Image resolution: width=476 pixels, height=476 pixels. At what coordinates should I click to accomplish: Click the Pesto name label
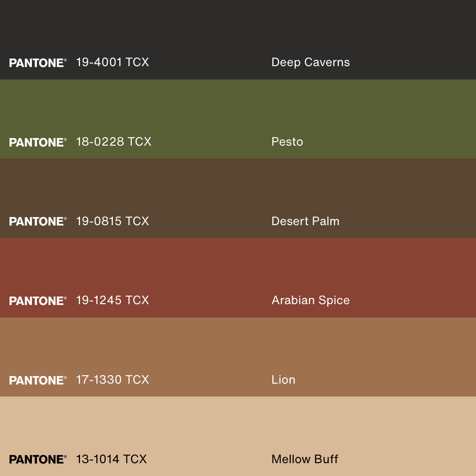287,142
